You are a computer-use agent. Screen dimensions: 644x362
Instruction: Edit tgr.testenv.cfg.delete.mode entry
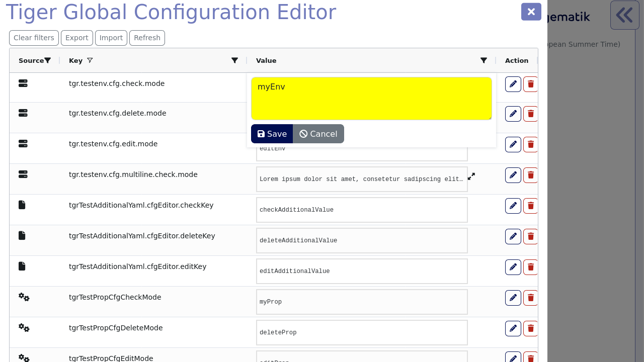pyautogui.click(x=513, y=114)
